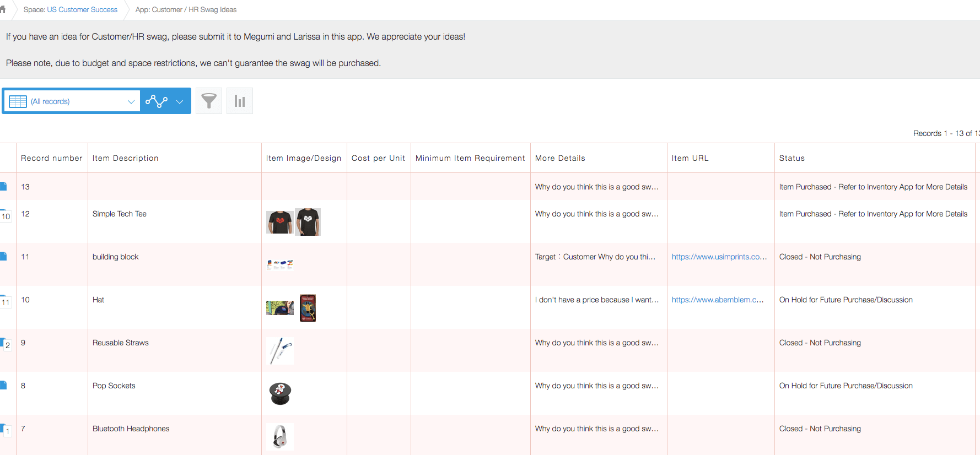Screen dimensions: 980x455
Task: Expand the chevron next to process flow icon
Action: (180, 101)
